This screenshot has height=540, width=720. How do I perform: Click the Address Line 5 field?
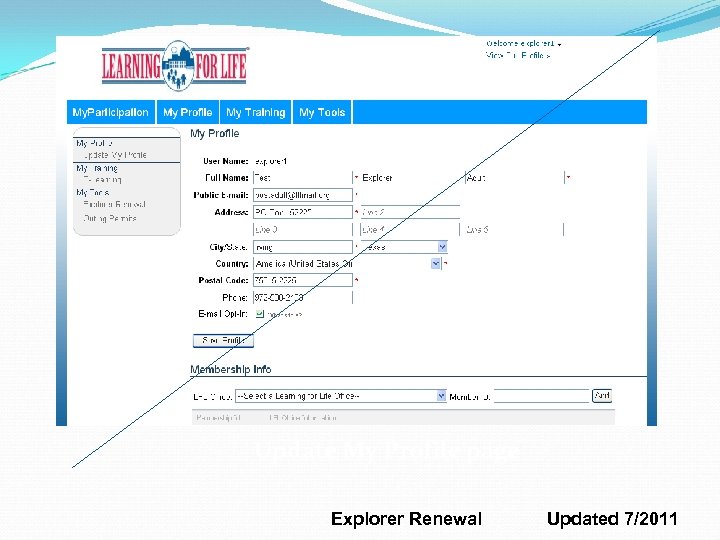(x=514, y=230)
